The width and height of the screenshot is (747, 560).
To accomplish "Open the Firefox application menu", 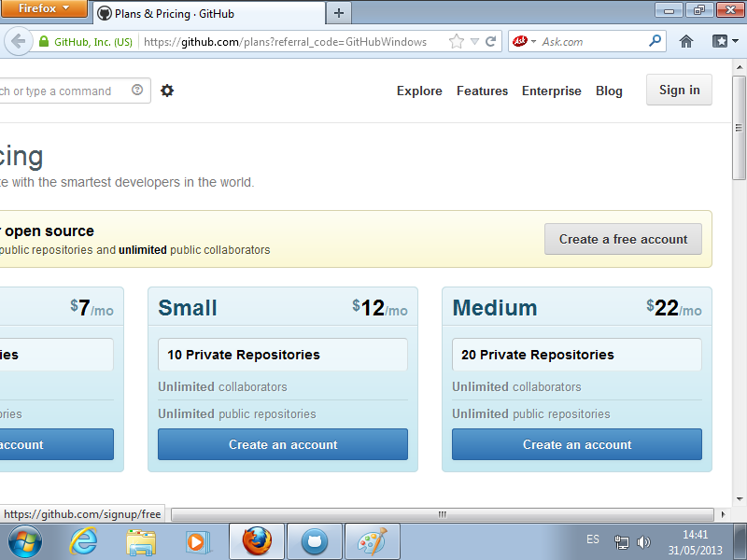I will point(44,8).
